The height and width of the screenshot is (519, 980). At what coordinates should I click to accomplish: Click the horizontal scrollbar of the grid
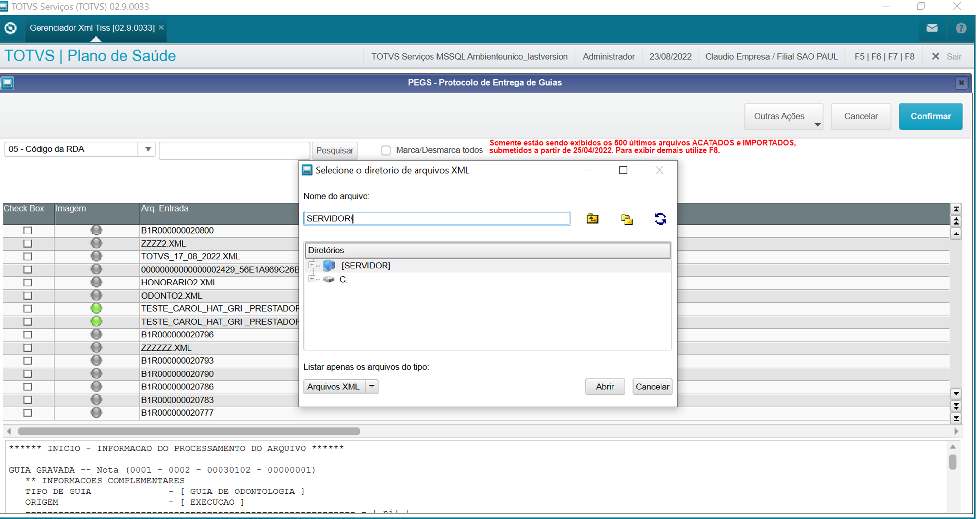tap(189, 431)
